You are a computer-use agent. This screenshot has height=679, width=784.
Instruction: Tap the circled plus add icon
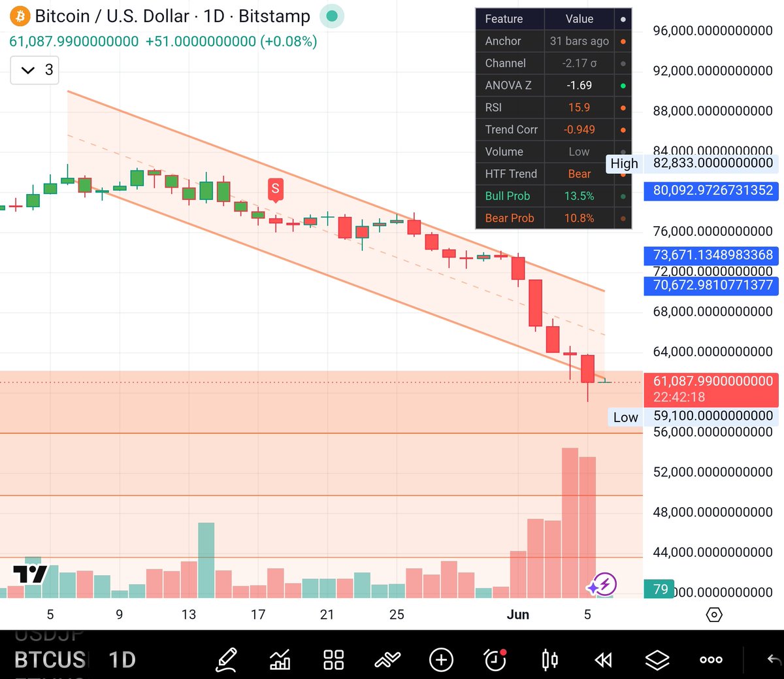[441, 660]
